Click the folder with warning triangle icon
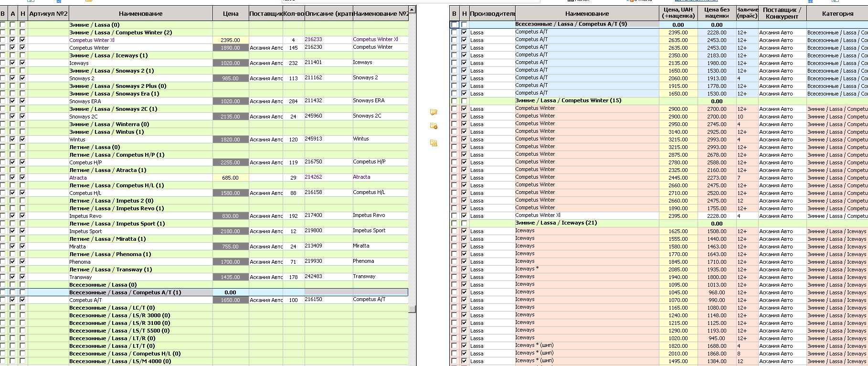Image resolution: width=868 pixels, height=366 pixels. [x=434, y=143]
